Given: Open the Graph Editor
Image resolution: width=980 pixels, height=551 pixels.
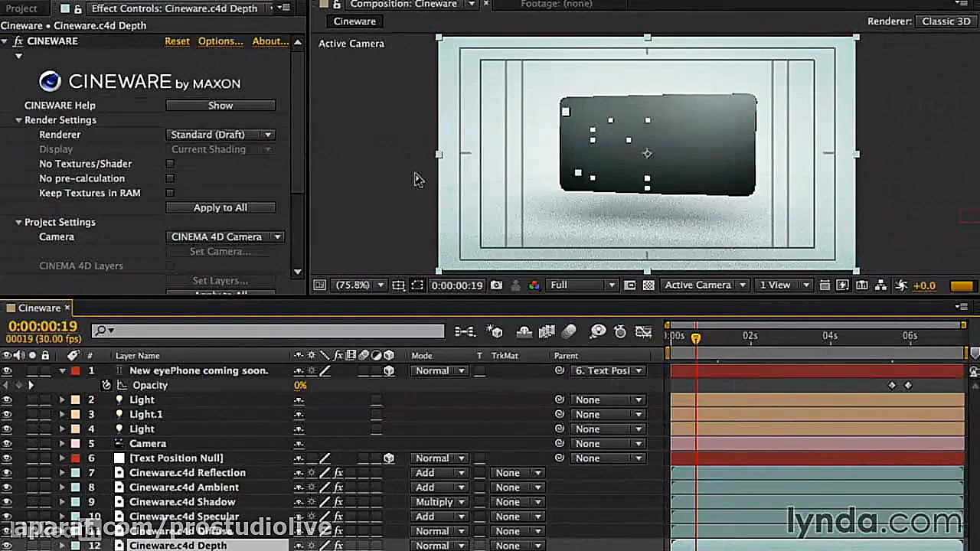Looking at the screenshot, I should click(643, 331).
